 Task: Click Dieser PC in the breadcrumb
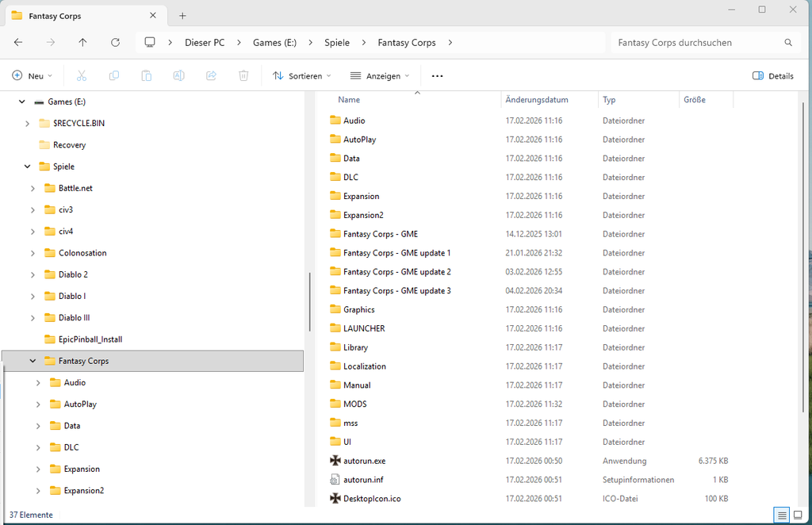click(205, 43)
